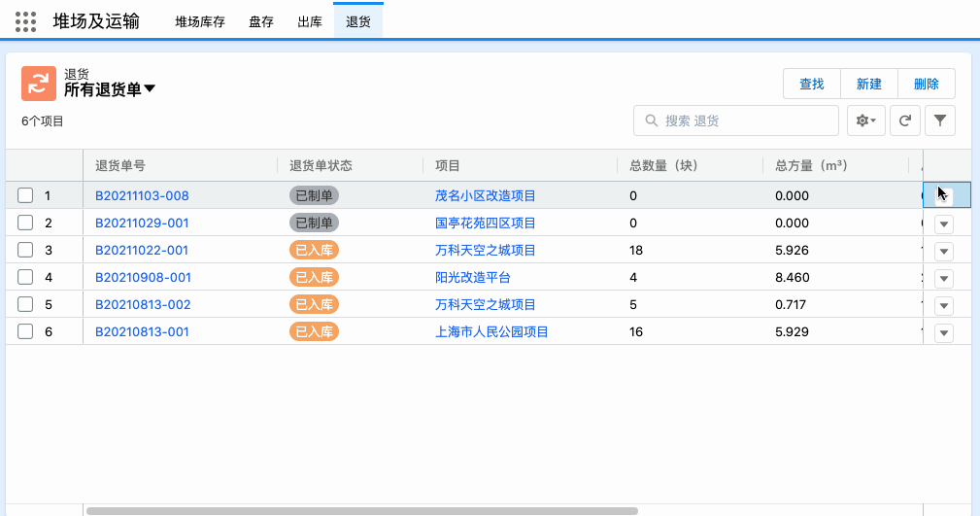Sort by 退货单号 column header
Screen dimensions: 980x516
120,166
